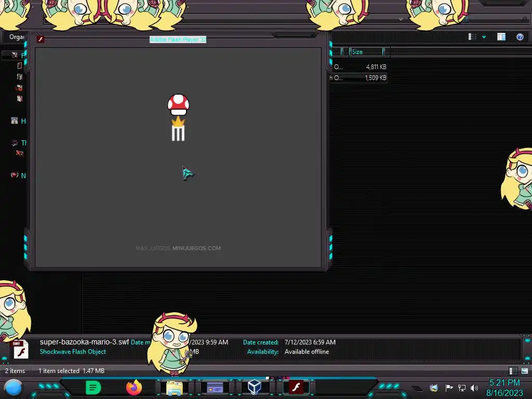Select the Homegroup house icon in sidebar
This screenshot has height=399, width=532.
14,121
